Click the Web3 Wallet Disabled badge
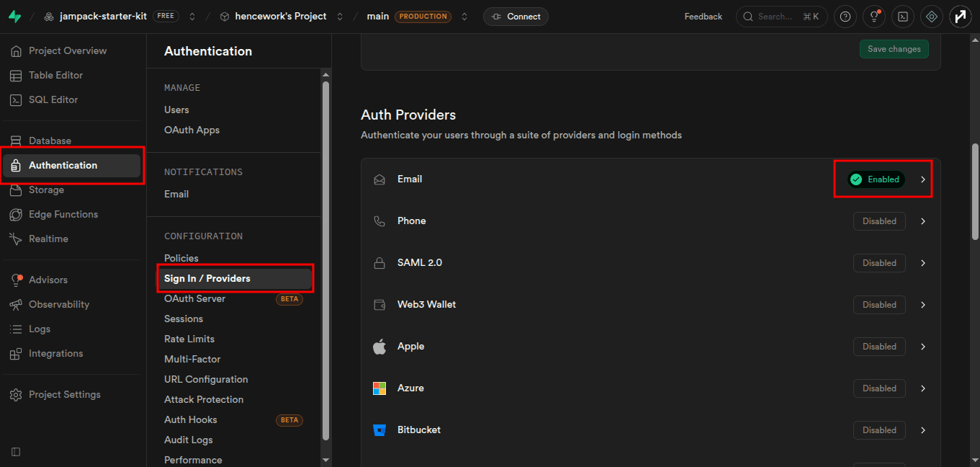 point(879,305)
